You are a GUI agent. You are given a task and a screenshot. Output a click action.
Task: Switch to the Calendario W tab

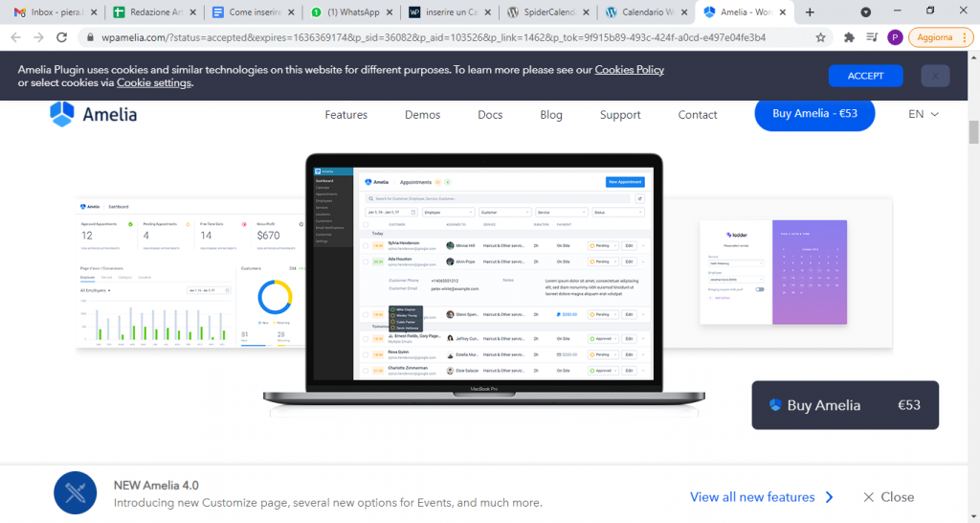tap(645, 11)
